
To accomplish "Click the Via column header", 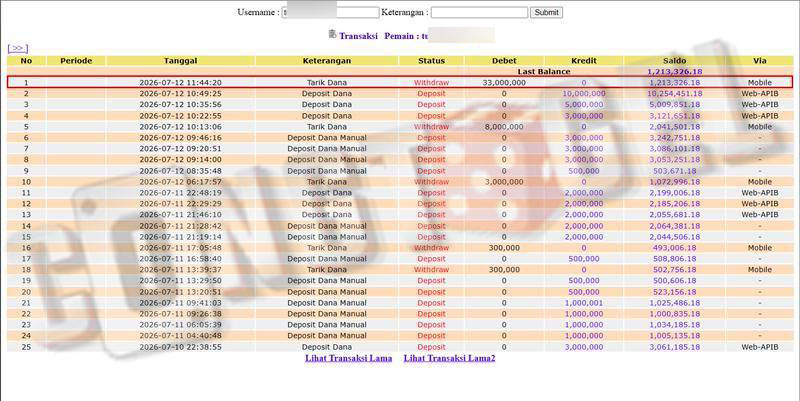I will 760,61.
